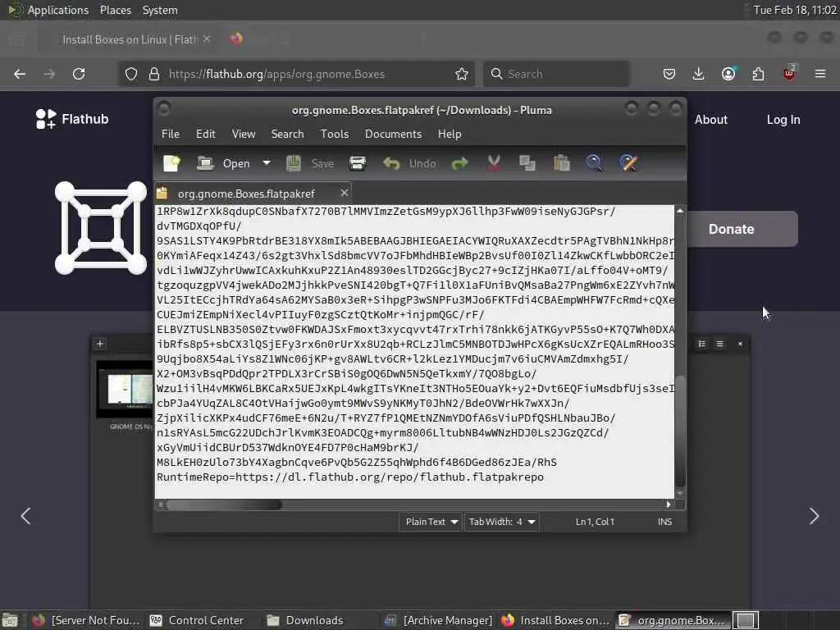Click the Redo arrow icon
Viewport: 840px width, 630px height.
click(x=459, y=163)
